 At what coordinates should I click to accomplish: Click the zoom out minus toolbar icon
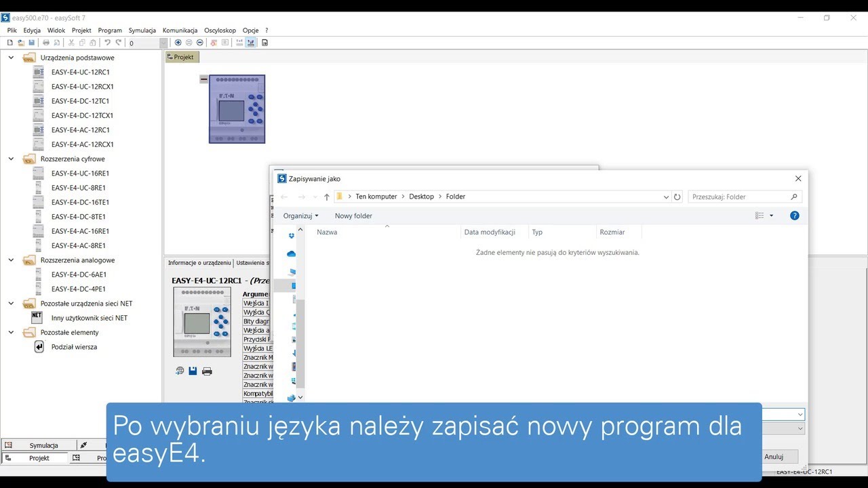pyautogui.click(x=200, y=43)
